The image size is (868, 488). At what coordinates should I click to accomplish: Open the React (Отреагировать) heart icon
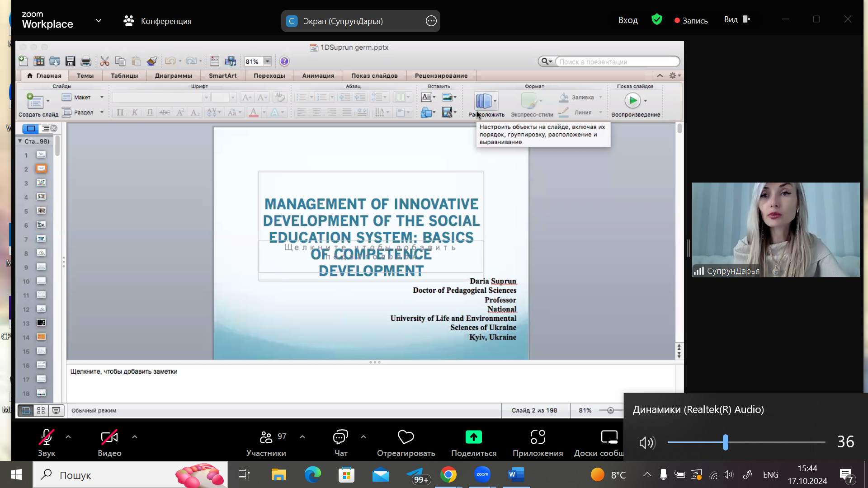(406, 437)
